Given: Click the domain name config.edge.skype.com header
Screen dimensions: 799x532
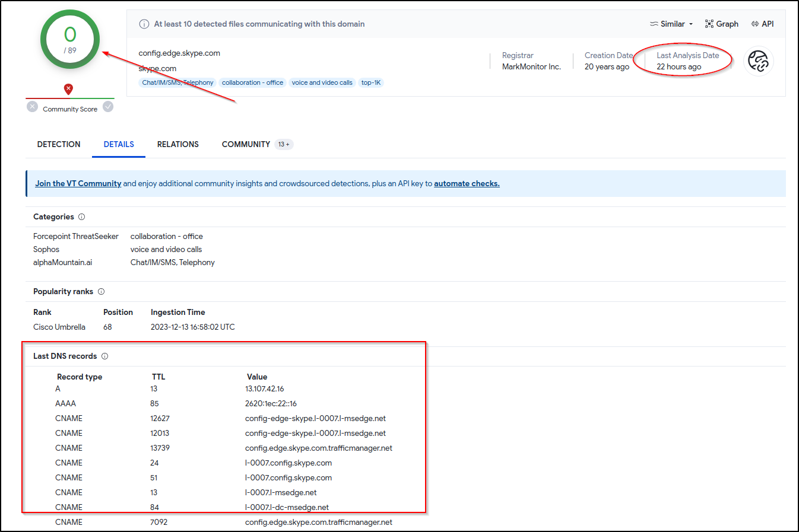Looking at the screenshot, I should 179,53.
